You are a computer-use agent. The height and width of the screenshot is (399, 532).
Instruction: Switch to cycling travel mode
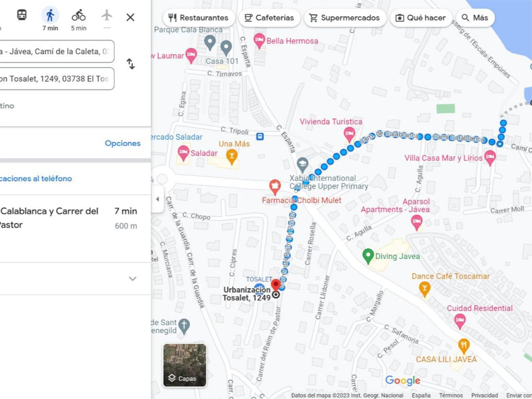click(79, 16)
